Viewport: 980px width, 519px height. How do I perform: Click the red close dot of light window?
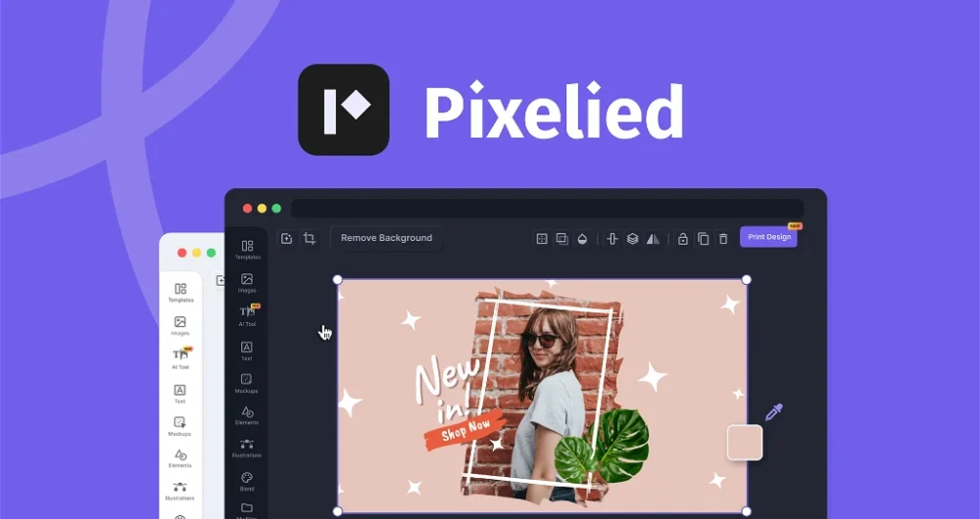click(182, 253)
